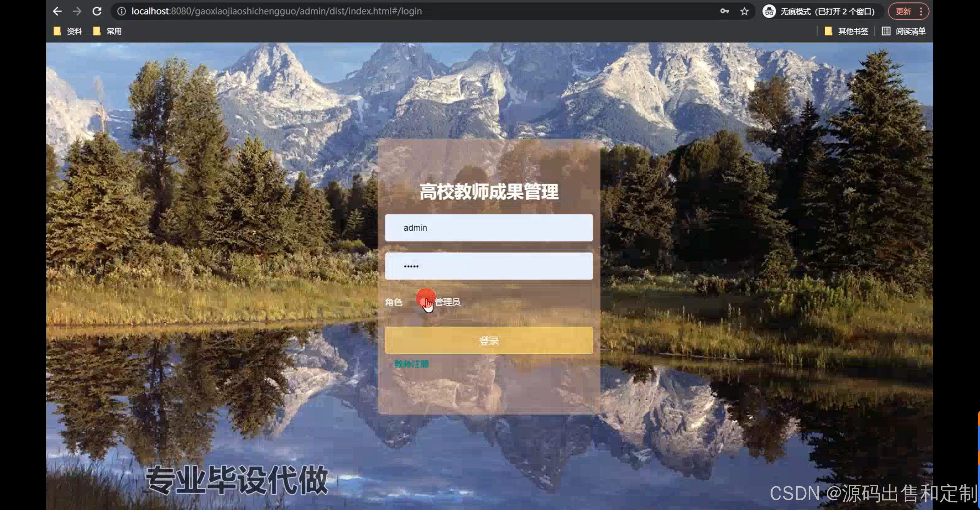Select the 管理员 role radio button
Screen dimensions: 980x510
pyautogui.click(x=423, y=302)
